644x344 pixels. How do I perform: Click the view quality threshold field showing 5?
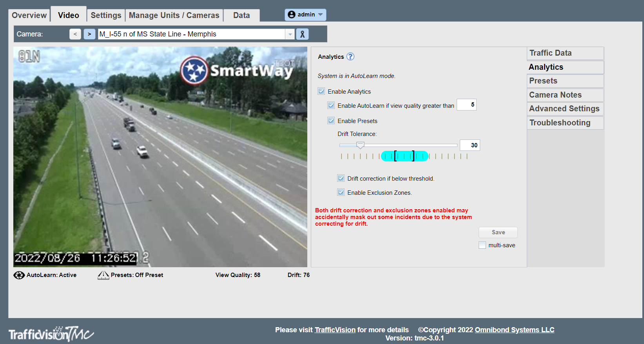coord(466,105)
